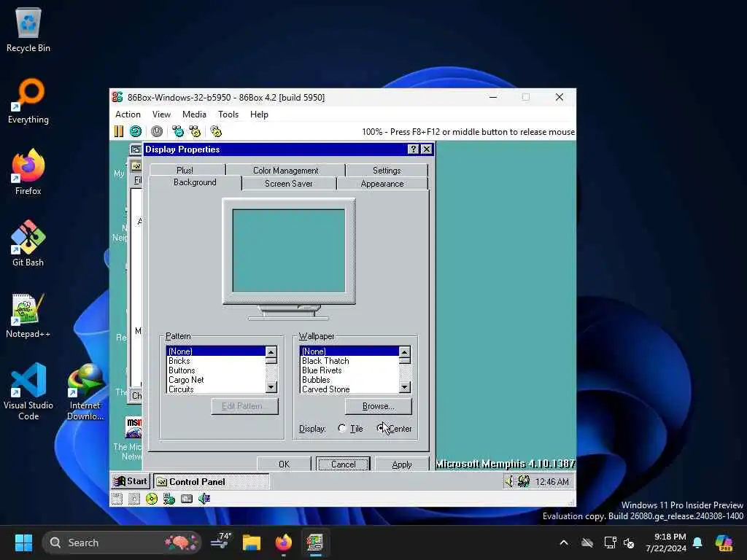Click the second floppy drive status icon
This screenshot has height=560, width=747.
click(134, 499)
